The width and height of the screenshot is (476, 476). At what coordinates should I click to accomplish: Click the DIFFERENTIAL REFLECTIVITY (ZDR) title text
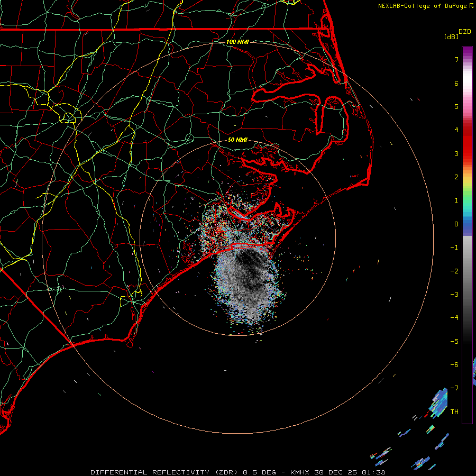coord(165,472)
